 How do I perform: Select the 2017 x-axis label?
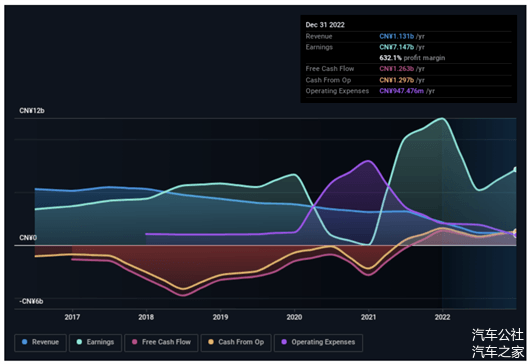72,317
